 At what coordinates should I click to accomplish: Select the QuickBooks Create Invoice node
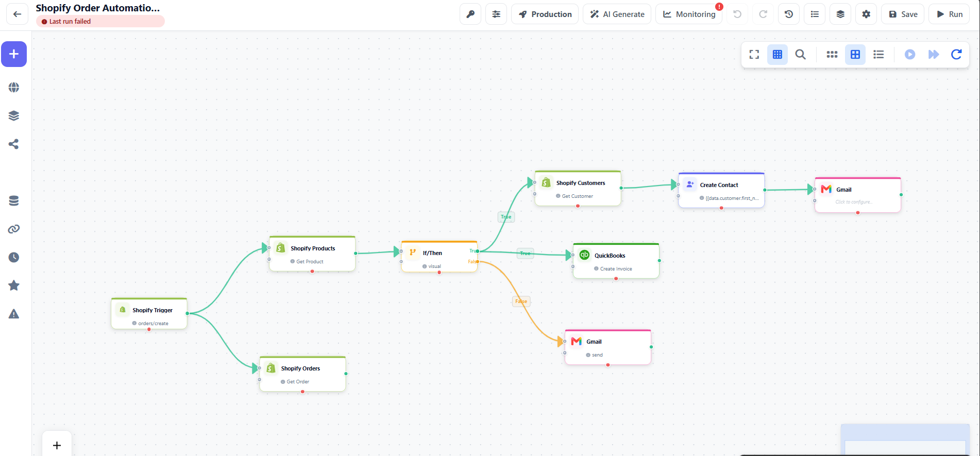coord(616,261)
